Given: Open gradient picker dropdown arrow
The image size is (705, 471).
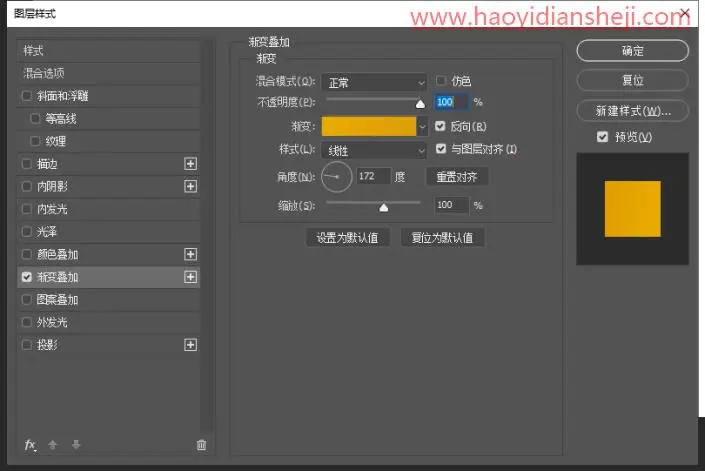Looking at the screenshot, I should 422,127.
